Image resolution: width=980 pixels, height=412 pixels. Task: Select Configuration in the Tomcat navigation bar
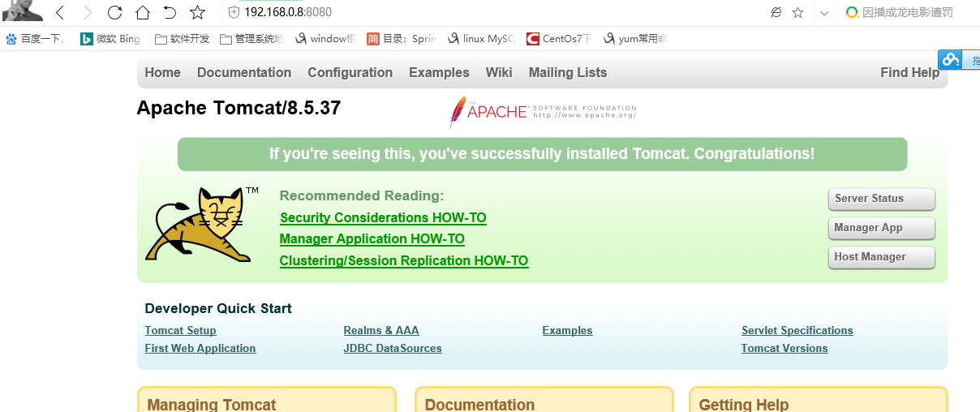(350, 72)
